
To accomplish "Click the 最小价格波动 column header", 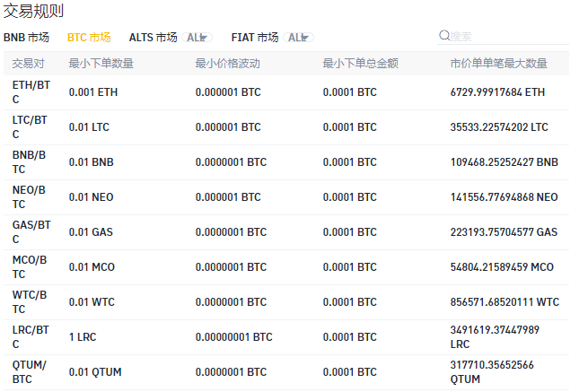I will point(227,64).
